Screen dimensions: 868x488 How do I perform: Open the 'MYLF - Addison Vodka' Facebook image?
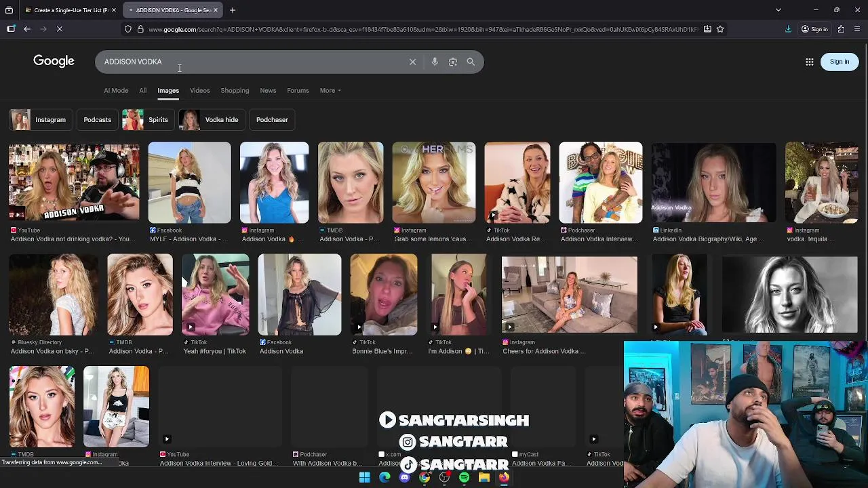189,182
